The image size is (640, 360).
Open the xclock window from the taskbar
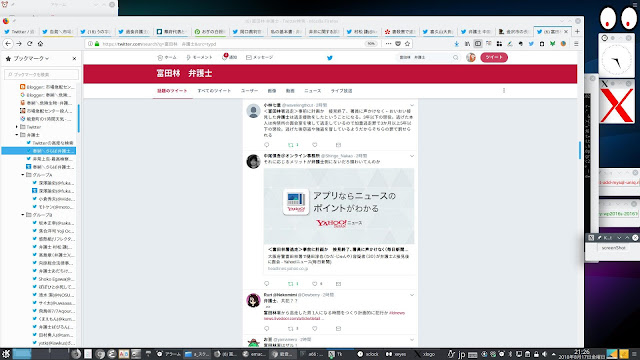click(368, 354)
